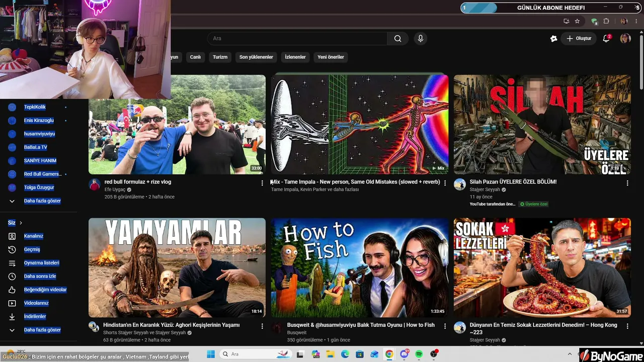The width and height of the screenshot is (644, 362).
Task: Show hidden system tray icons
Action: coord(570,354)
